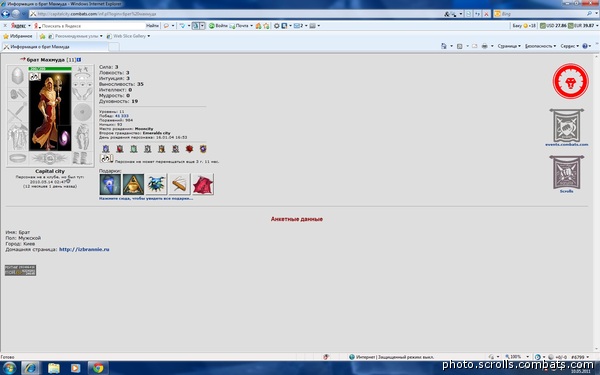The image size is (600, 375).
Task: Click the empty helmet equipment slot
Action: point(17,76)
